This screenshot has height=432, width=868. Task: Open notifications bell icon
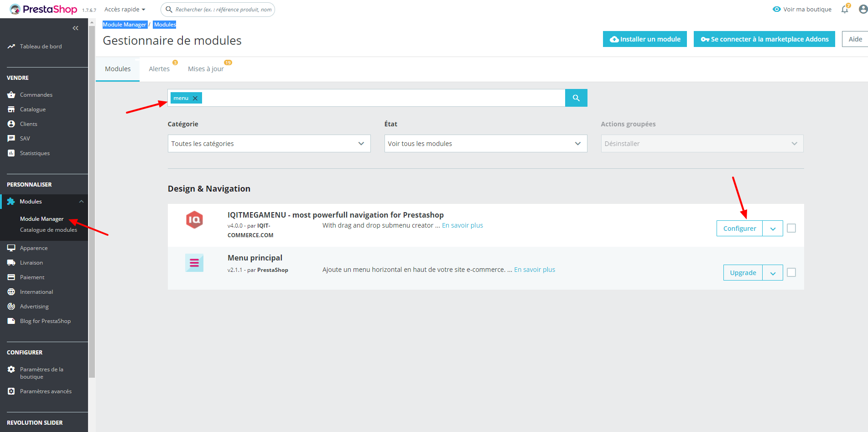click(845, 9)
